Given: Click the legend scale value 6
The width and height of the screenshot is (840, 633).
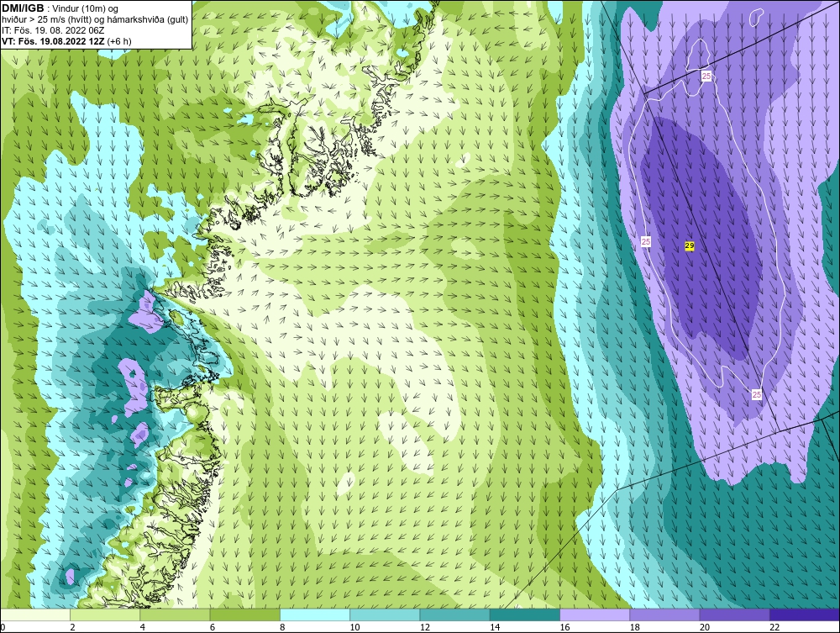Looking at the screenshot, I should 213,628.
